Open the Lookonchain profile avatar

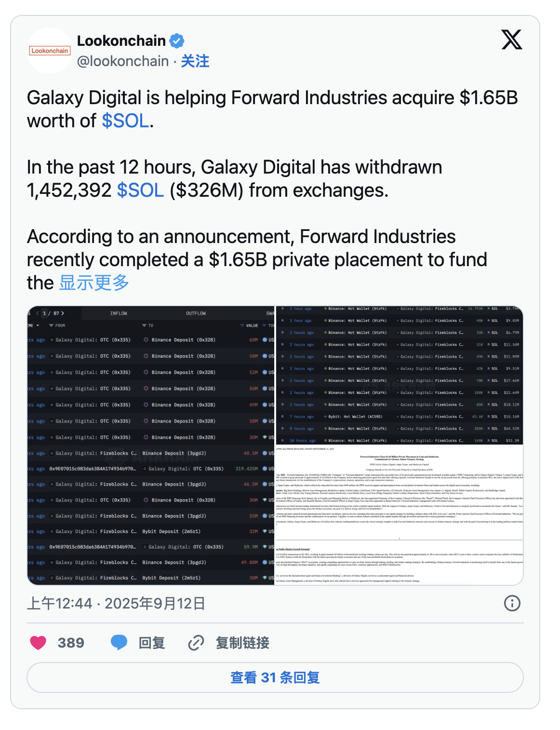[x=50, y=51]
